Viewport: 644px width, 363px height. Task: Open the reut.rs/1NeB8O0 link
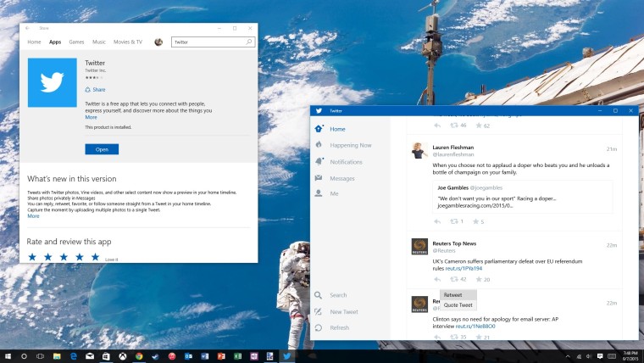[x=475, y=326]
